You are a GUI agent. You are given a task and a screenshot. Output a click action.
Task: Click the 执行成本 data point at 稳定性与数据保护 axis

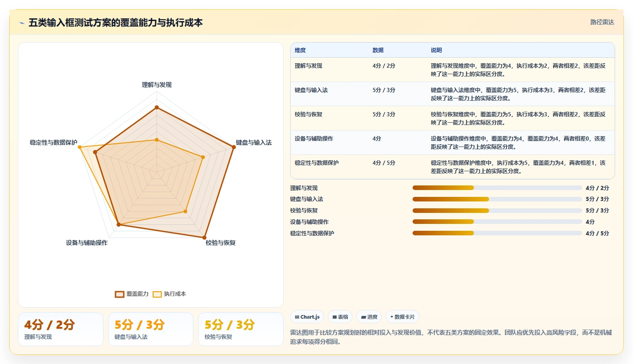pos(80,147)
